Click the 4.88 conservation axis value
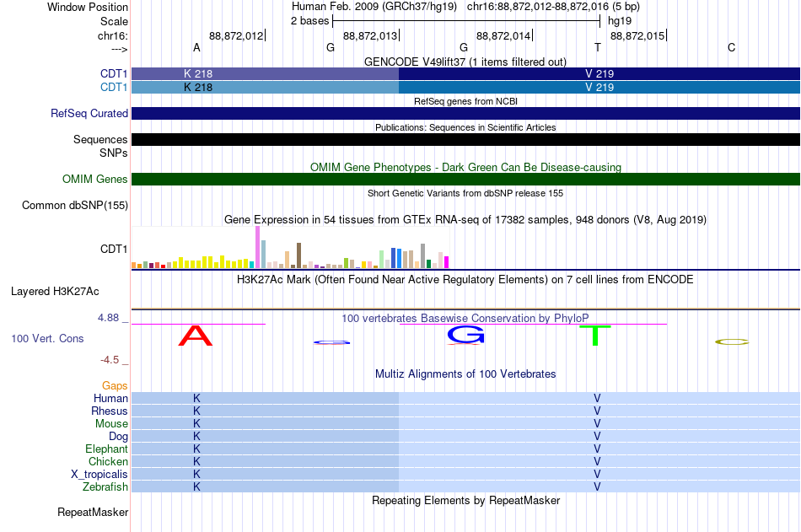Viewport: 801px width, 532px height. click(108, 318)
